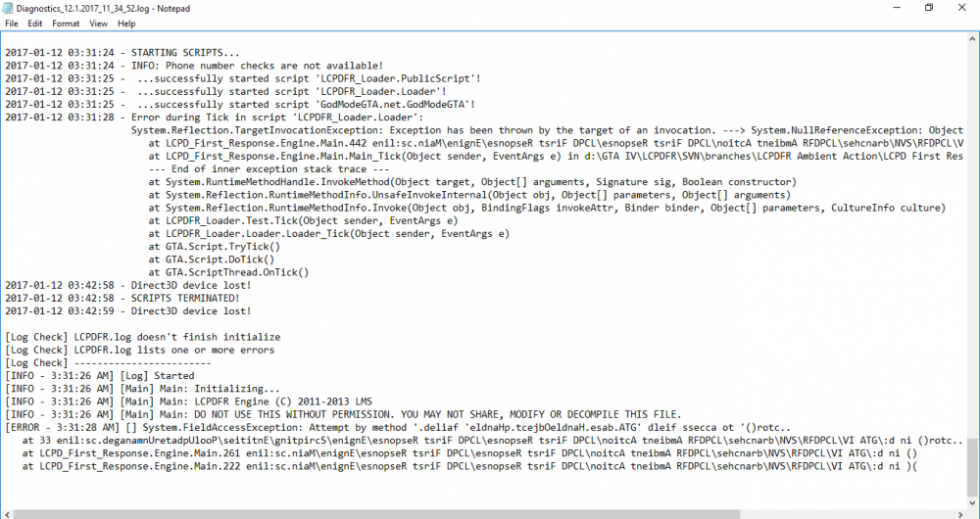The height and width of the screenshot is (519, 980).
Task: Open the View menu
Action: (98, 24)
